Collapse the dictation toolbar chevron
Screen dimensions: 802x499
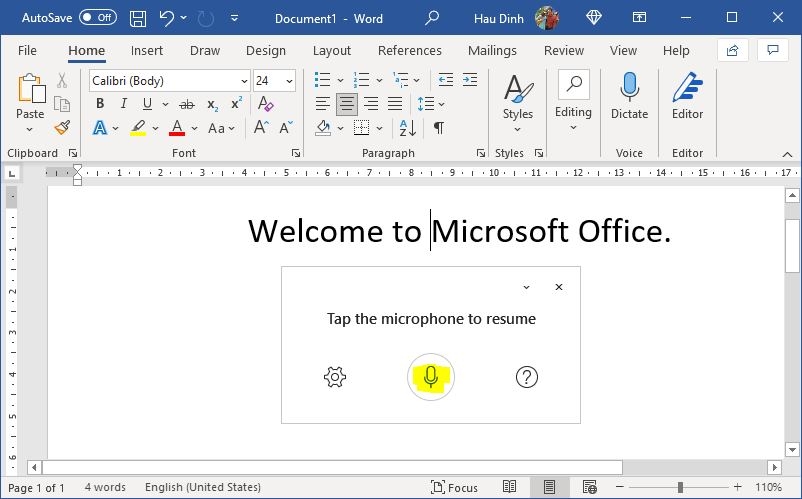tap(526, 287)
